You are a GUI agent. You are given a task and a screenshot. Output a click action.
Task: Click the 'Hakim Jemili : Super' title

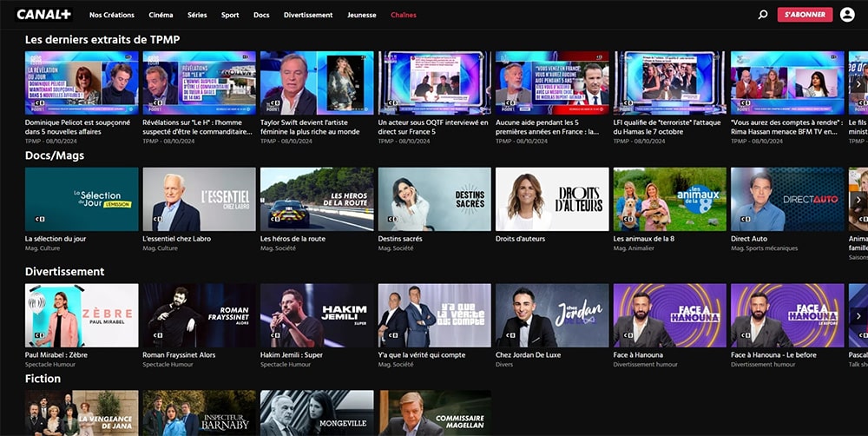(291, 355)
